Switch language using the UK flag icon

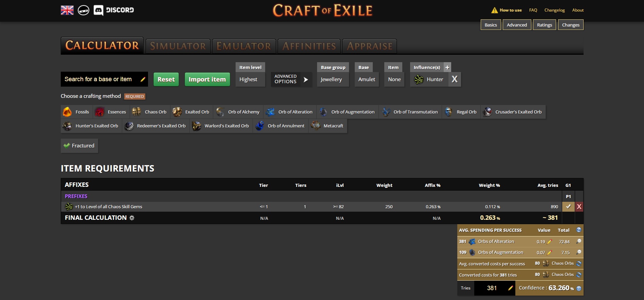pos(67,10)
